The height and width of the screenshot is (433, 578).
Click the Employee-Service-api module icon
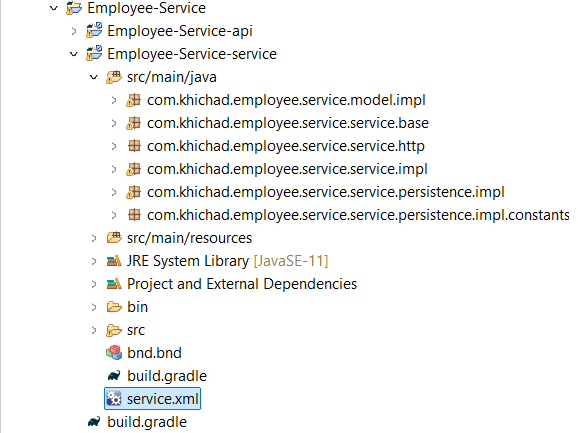(x=94, y=31)
